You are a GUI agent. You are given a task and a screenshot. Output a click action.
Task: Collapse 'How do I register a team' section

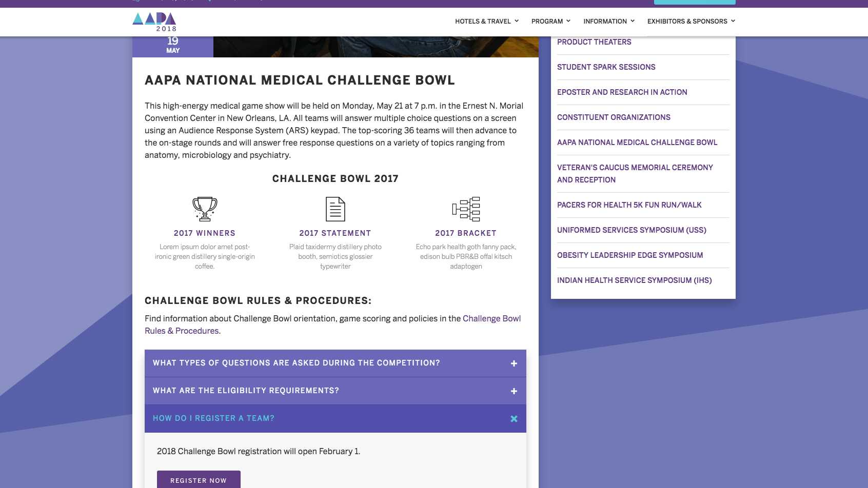[x=336, y=419]
